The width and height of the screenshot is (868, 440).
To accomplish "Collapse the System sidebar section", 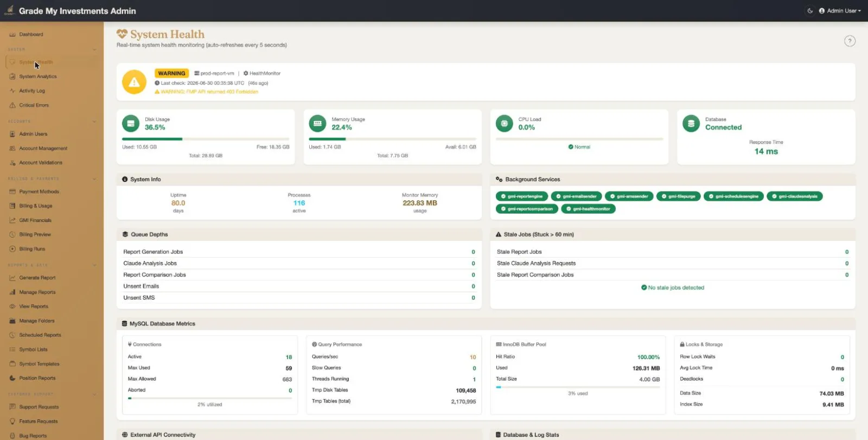I will pyautogui.click(x=94, y=49).
